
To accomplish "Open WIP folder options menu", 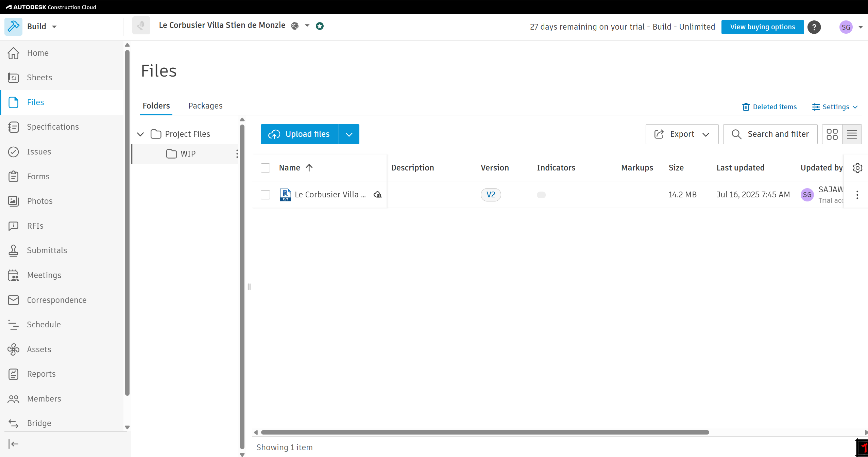I will click(237, 154).
